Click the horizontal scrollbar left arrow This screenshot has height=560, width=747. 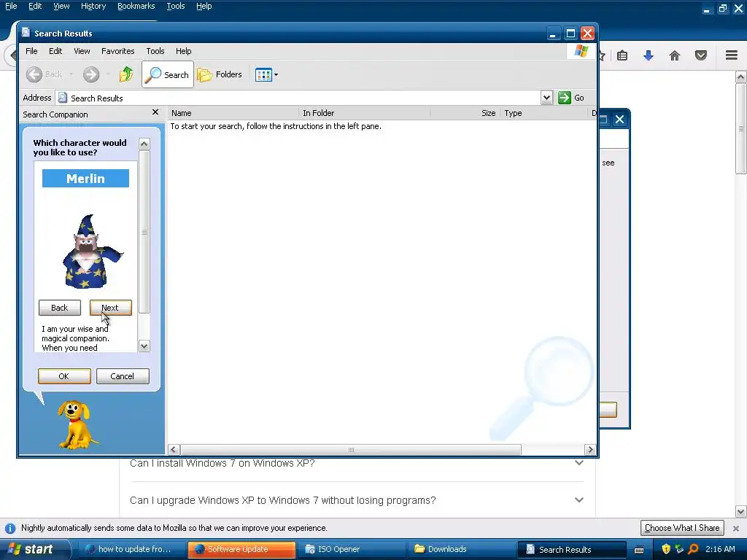(x=174, y=449)
